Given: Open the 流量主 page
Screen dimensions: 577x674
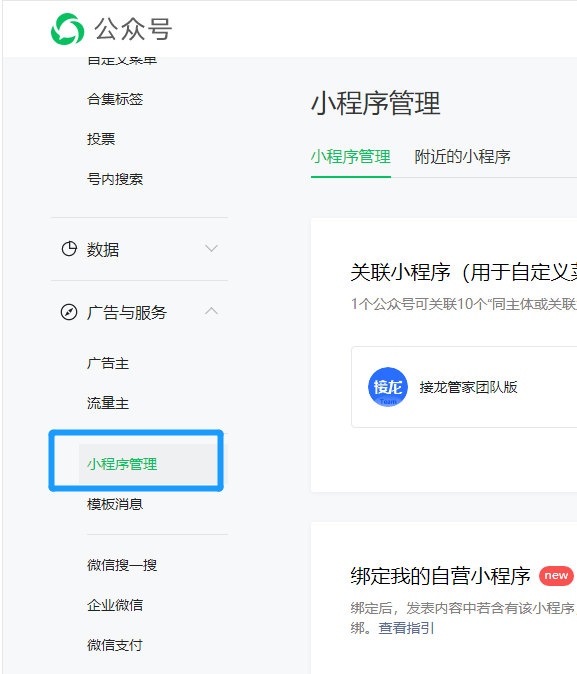Looking at the screenshot, I should (x=108, y=403).
